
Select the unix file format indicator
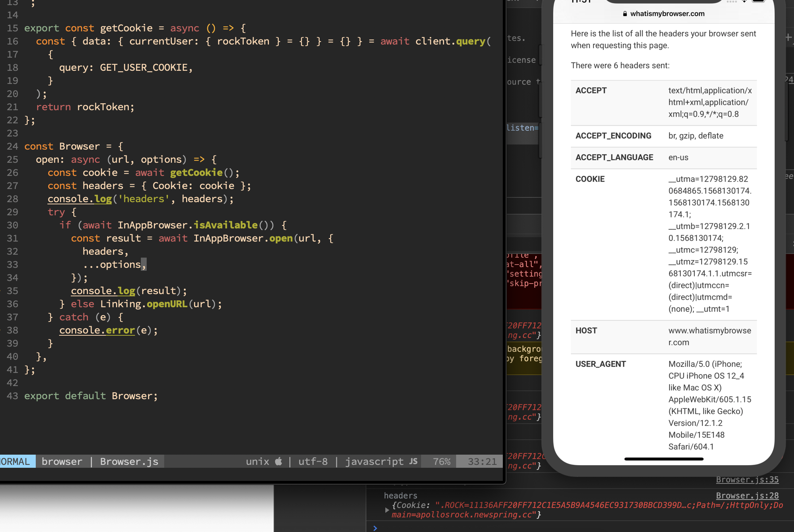(258, 461)
